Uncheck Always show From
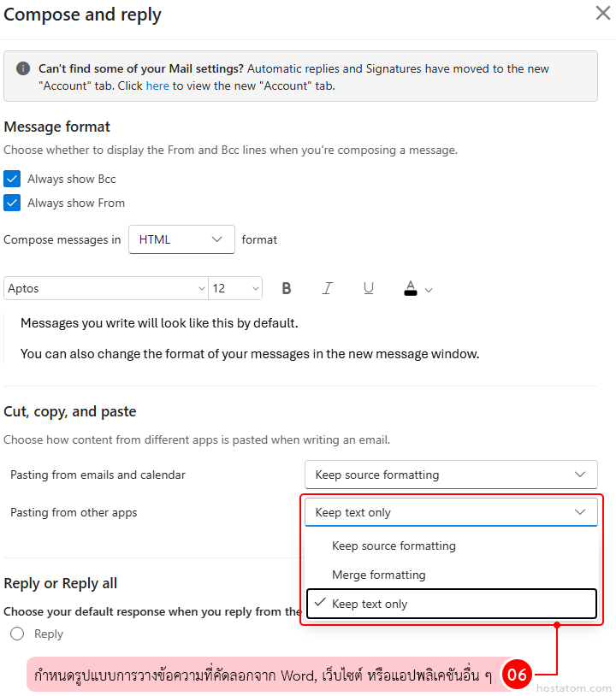 point(12,203)
